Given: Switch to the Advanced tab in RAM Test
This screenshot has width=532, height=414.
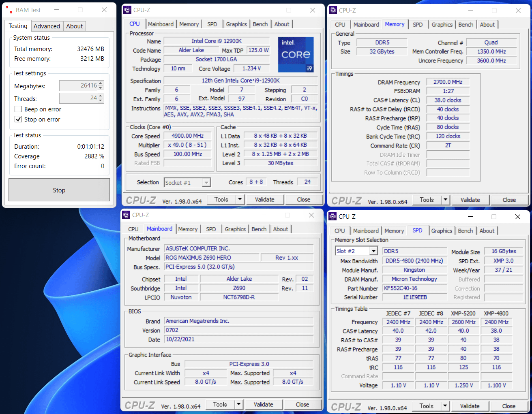Looking at the screenshot, I should (47, 26).
